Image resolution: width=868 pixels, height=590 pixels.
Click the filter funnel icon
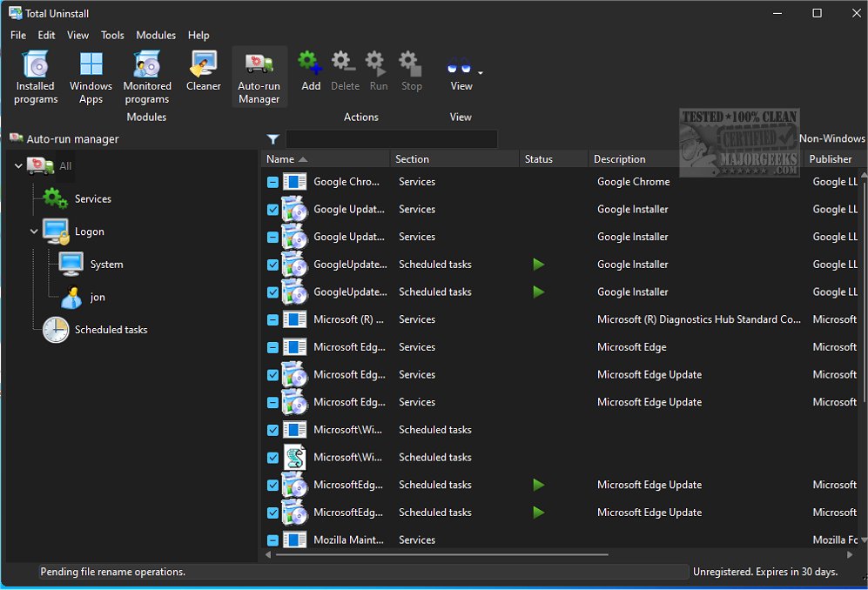273,139
